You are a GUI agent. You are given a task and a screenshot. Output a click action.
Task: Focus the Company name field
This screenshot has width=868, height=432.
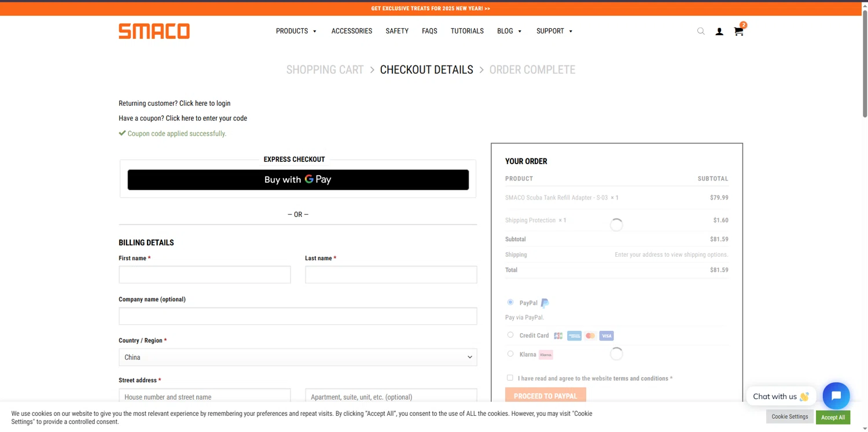[298, 316]
